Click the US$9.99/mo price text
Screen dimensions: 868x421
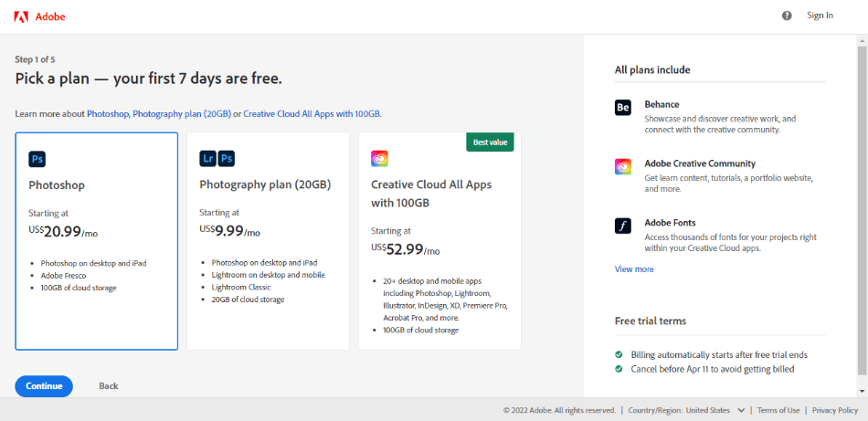click(229, 231)
